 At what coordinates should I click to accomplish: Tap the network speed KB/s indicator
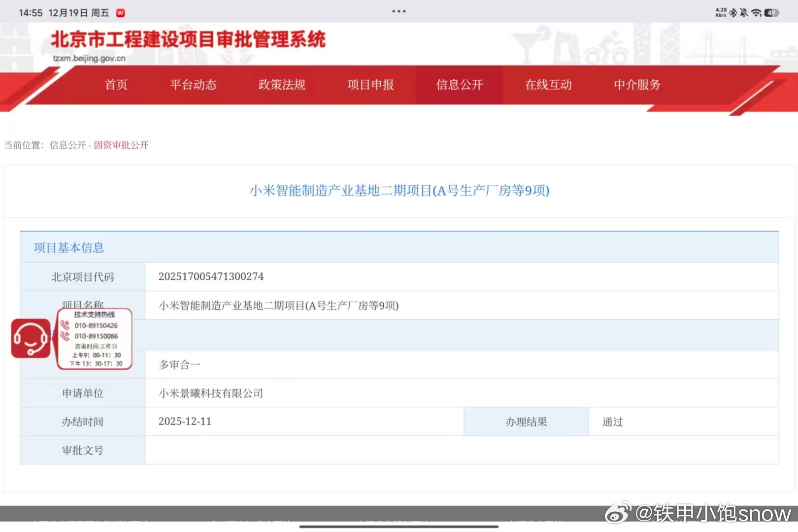721,13
